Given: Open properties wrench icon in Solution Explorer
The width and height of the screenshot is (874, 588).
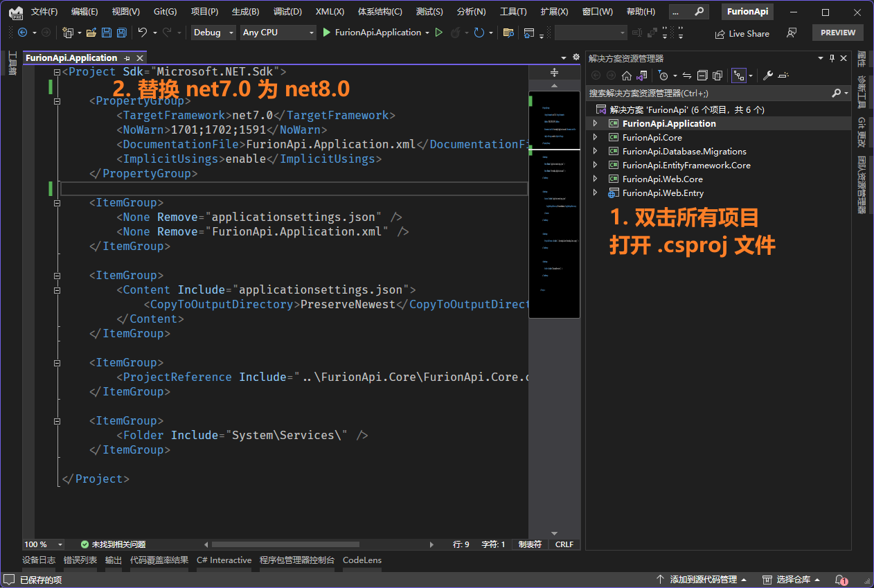Looking at the screenshot, I should 768,75.
